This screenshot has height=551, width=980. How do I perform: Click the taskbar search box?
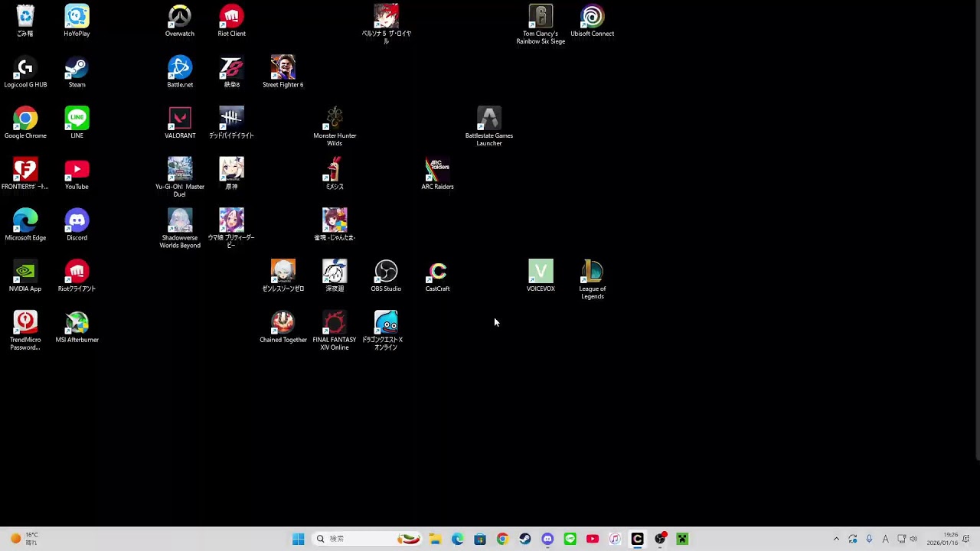pyautogui.click(x=368, y=539)
